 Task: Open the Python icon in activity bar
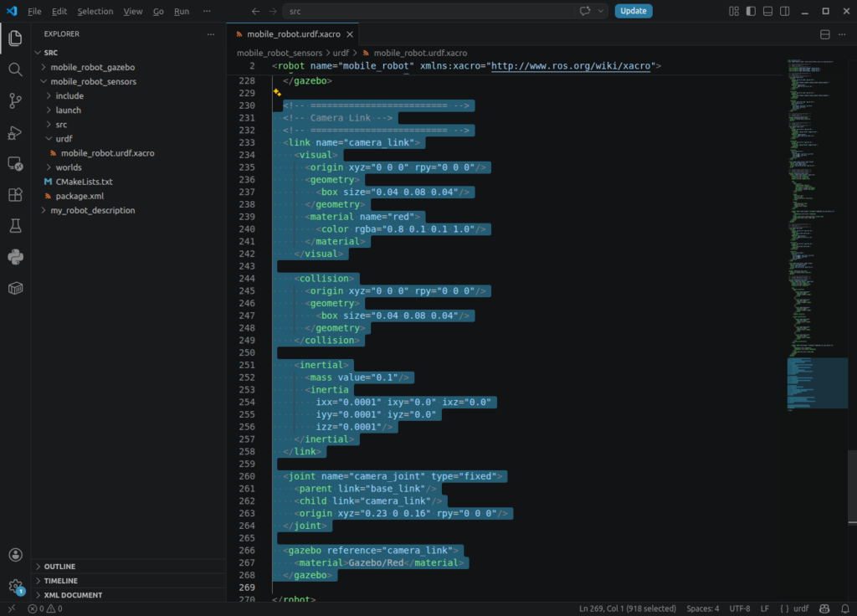pyautogui.click(x=15, y=257)
